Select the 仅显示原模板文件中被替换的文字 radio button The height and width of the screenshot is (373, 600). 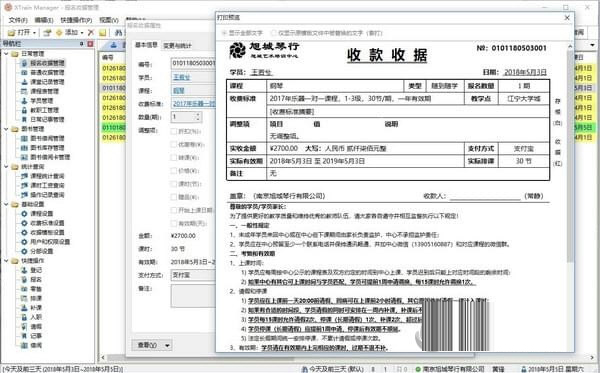(x=273, y=33)
